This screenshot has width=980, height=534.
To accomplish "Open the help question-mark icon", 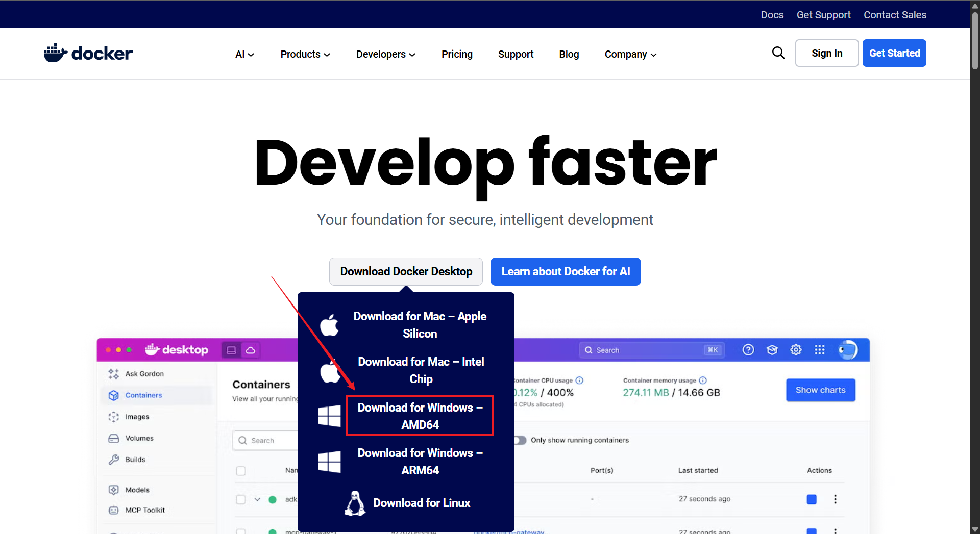I will tap(748, 350).
